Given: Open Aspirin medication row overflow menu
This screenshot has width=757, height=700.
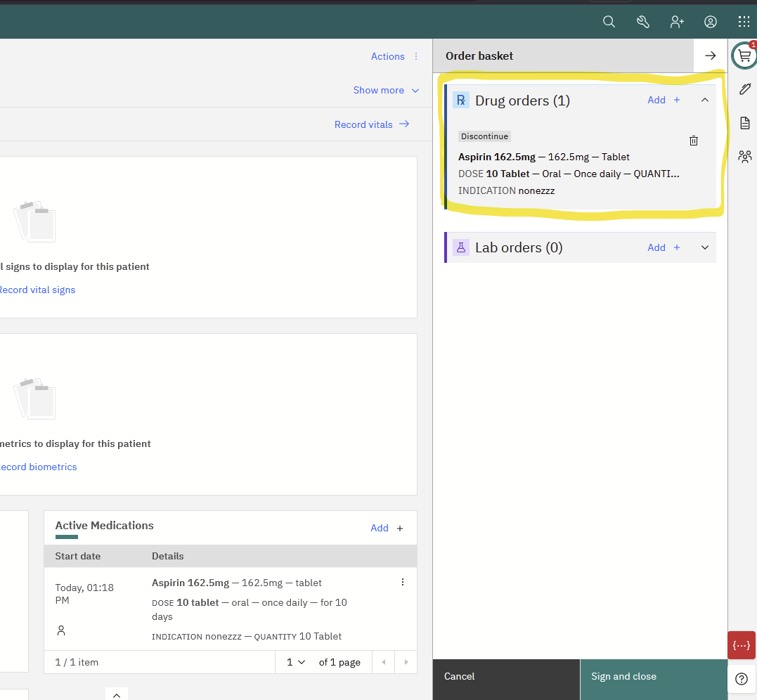Looking at the screenshot, I should (403, 582).
